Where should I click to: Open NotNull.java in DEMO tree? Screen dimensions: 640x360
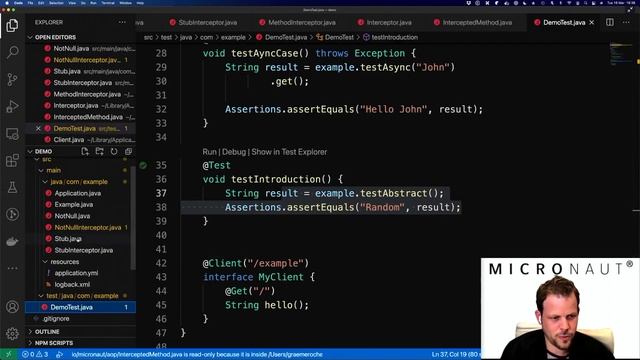click(72, 216)
